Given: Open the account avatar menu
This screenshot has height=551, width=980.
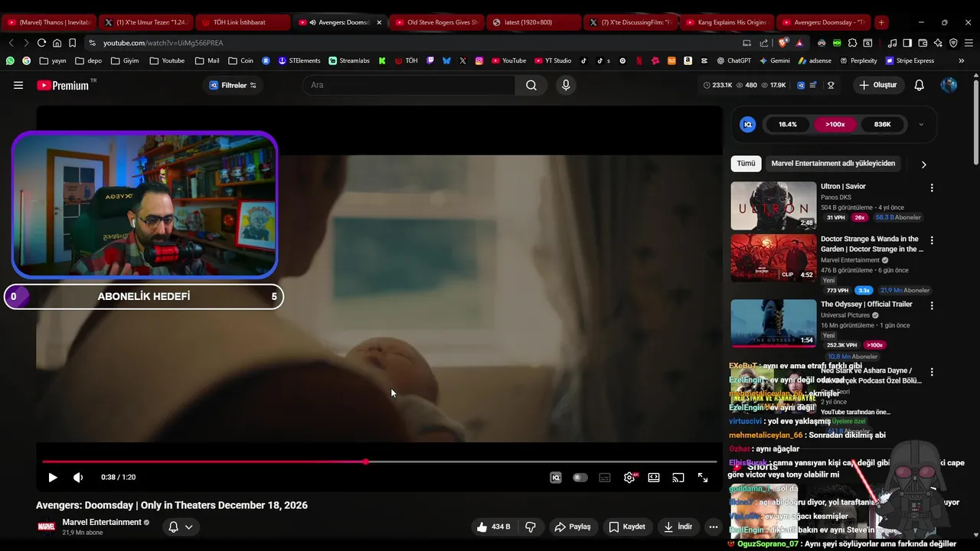Looking at the screenshot, I should click(x=949, y=85).
